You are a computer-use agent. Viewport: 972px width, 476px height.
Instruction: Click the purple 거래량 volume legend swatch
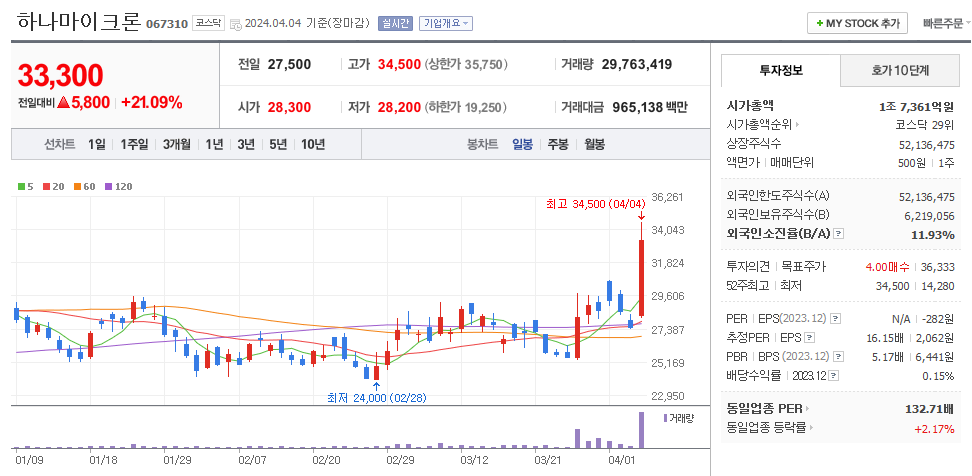tap(665, 418)
